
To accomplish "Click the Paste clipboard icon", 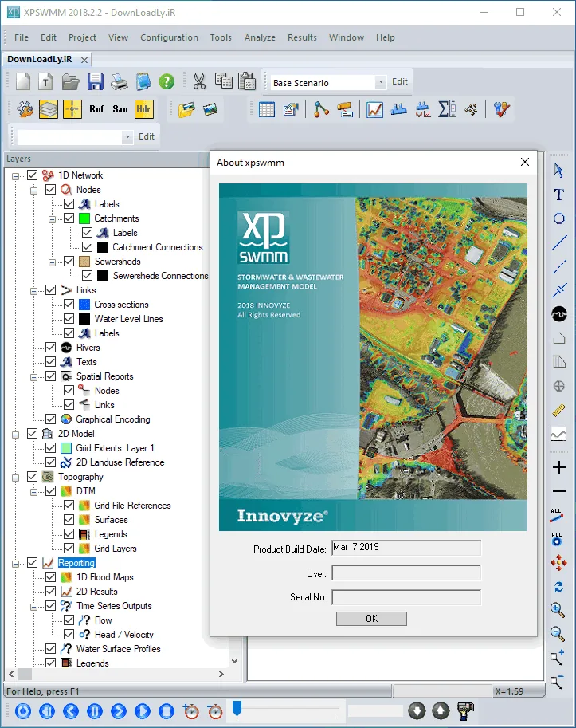I will pos(247,81).
